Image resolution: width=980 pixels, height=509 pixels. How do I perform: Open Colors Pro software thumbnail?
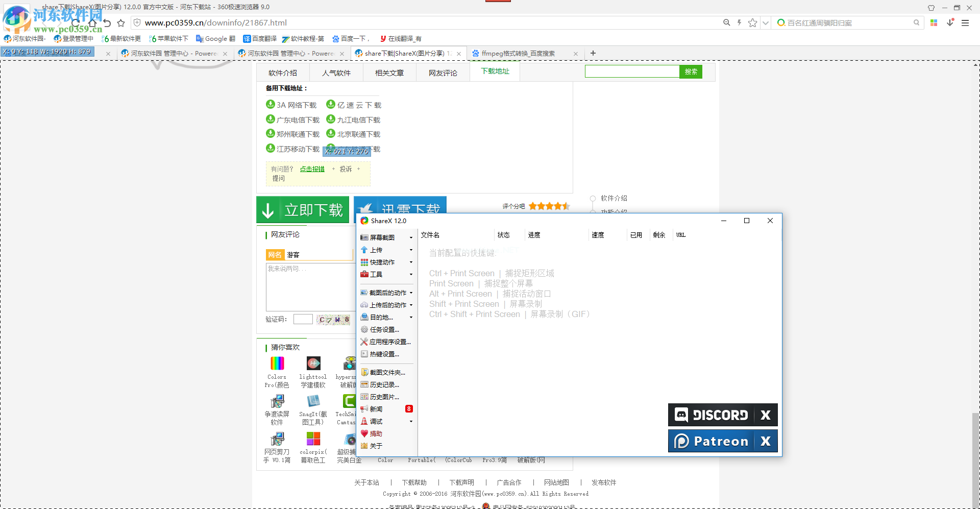(x=277, y=363)
